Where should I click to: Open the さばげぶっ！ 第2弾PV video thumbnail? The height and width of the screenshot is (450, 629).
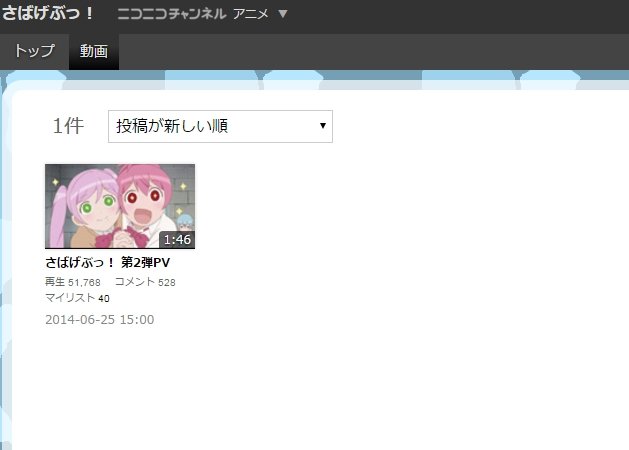pos(120,206)
